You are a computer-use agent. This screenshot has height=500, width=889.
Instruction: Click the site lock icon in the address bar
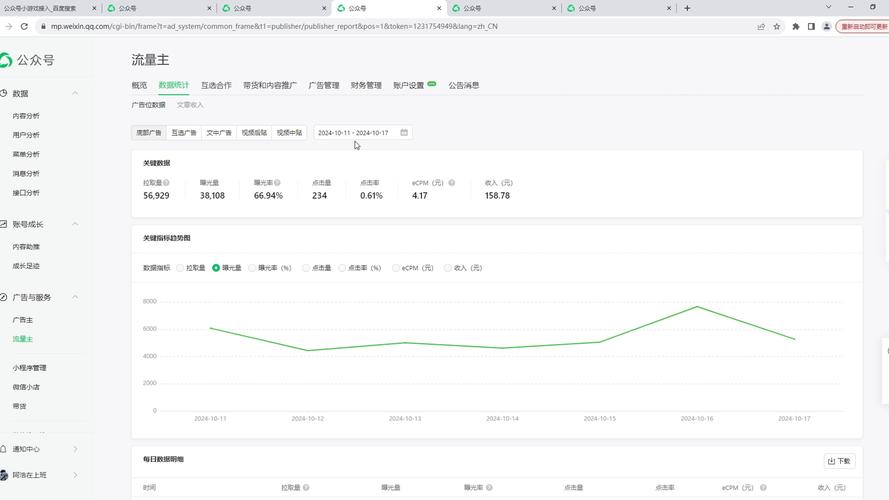[43, 26]
